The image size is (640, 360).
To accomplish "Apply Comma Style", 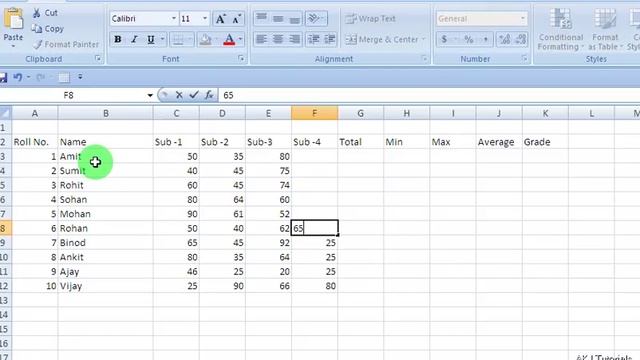I will (485, 39).
